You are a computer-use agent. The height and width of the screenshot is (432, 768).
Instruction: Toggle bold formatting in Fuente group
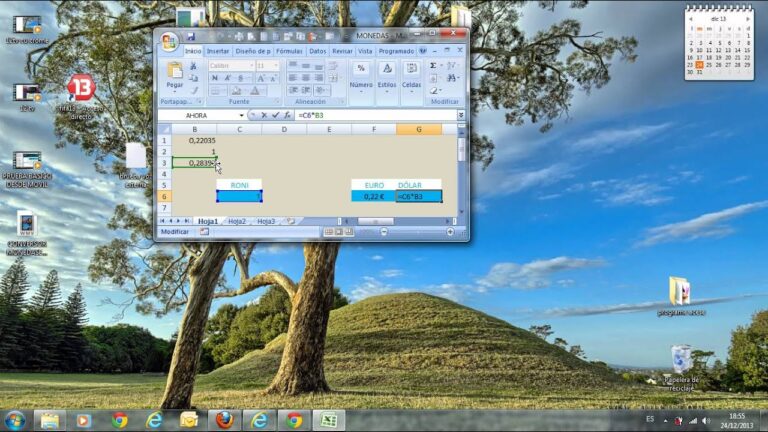coord(214,78)
